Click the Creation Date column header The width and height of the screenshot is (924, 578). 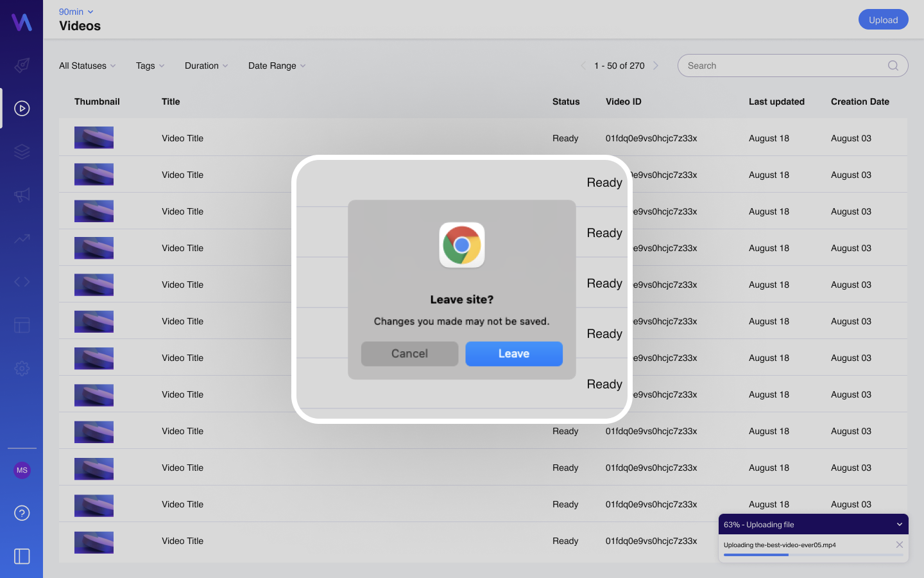(860, 101)
